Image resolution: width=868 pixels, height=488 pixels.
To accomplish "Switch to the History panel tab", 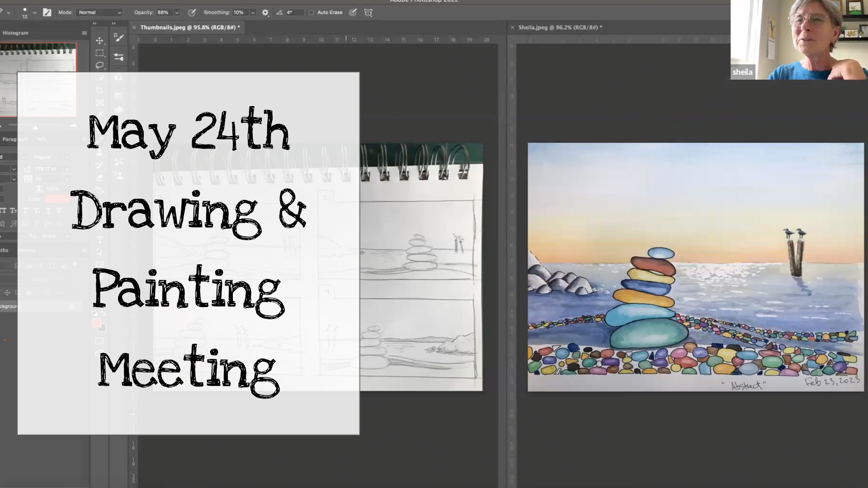I will [x=26, y=250].
